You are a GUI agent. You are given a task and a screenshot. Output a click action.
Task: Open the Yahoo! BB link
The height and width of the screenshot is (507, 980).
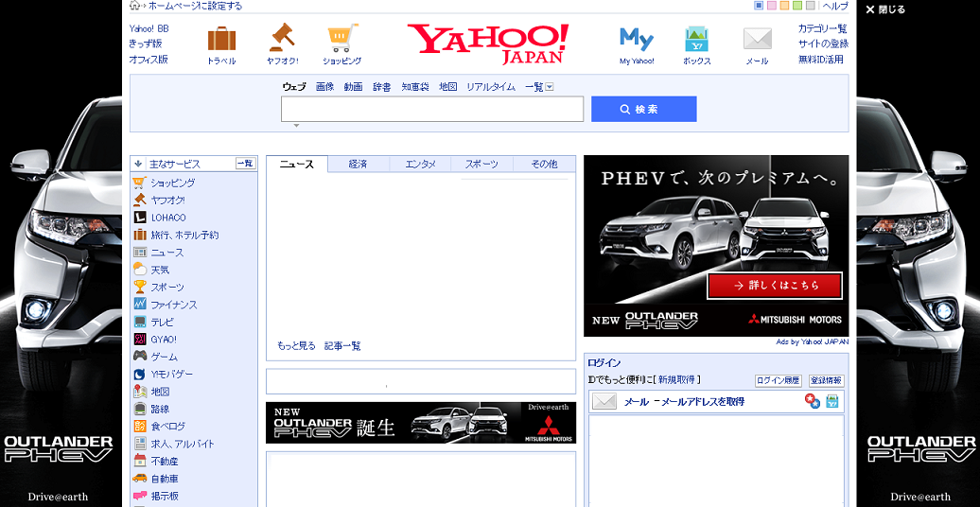(x=149, y=28)
